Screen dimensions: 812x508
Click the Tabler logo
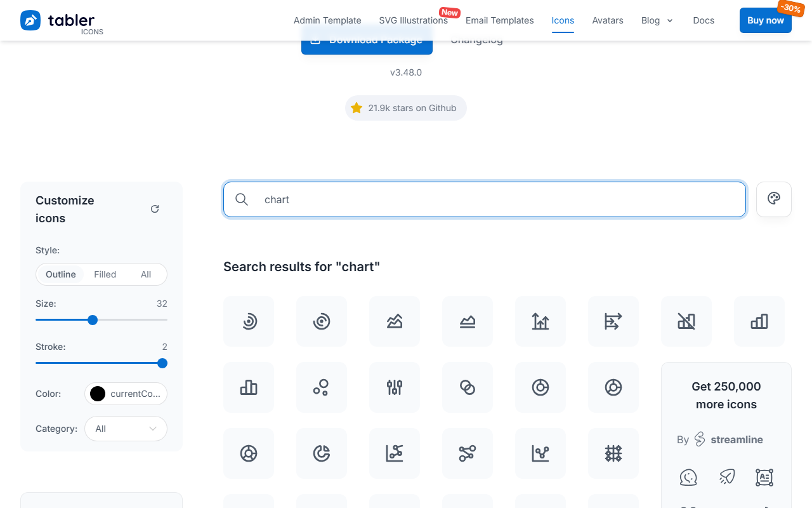(62, 22)
